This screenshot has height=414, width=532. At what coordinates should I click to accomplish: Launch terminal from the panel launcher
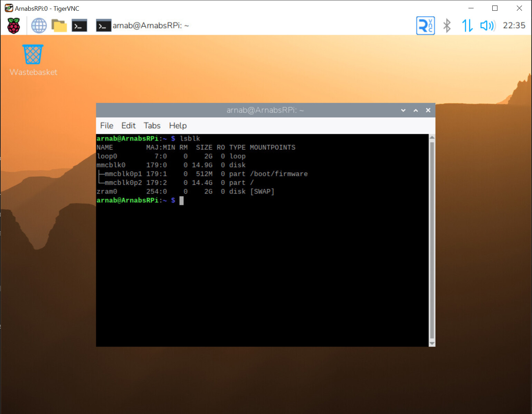79,26
